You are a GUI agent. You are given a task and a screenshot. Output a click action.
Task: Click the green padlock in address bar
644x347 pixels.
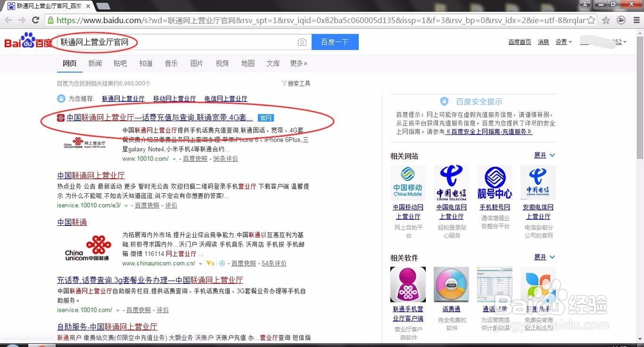coord(50,20)
